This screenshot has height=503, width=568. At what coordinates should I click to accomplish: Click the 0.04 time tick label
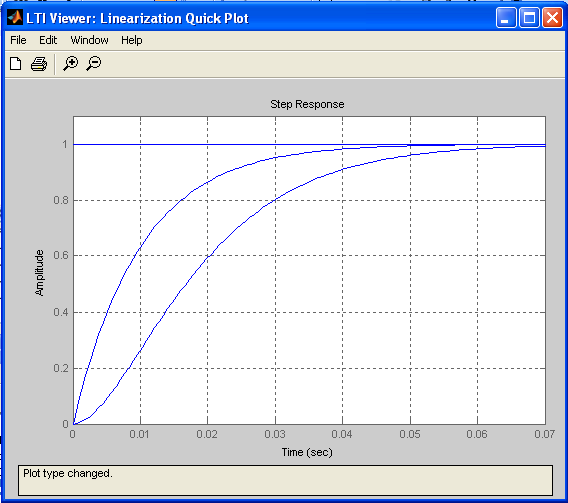(342, 434)
